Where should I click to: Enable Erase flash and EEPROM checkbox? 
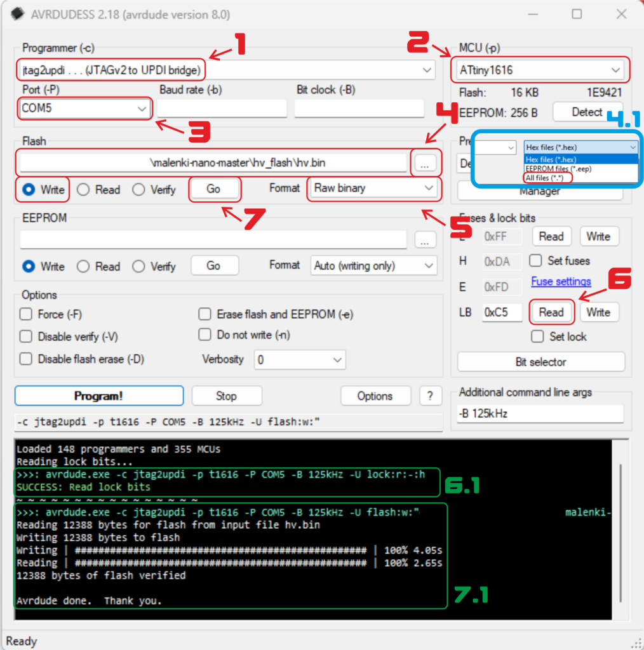[x=276, y=314]
